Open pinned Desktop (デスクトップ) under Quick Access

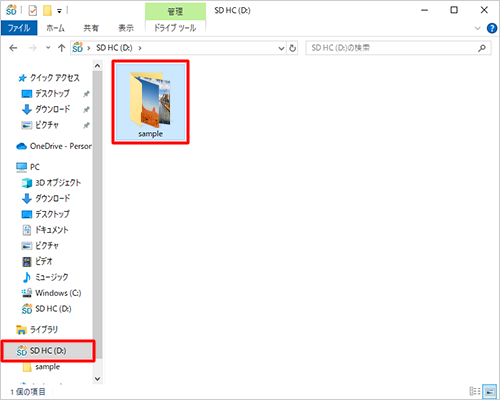[x=52, y=94]
